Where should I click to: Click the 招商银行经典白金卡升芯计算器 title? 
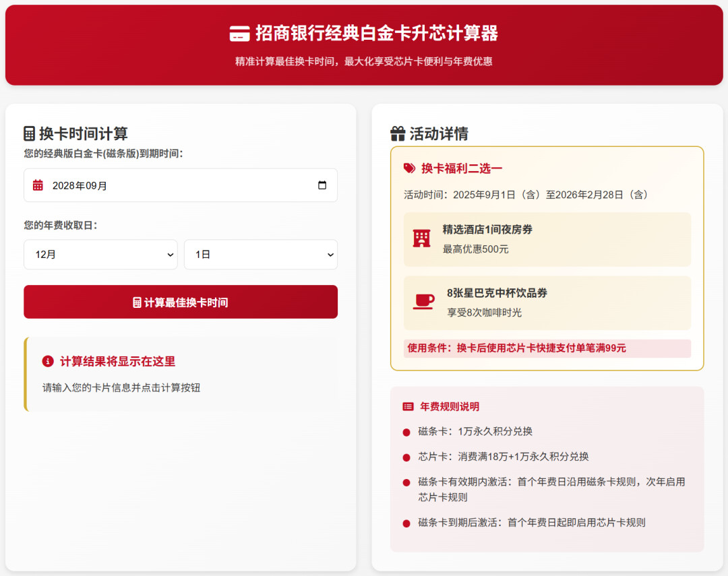(376, 33)
